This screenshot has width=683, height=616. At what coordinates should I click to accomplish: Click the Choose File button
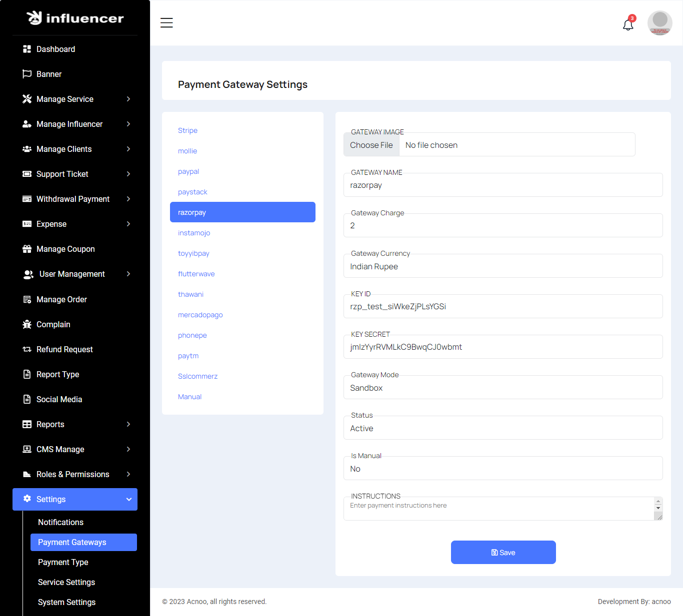371,145
